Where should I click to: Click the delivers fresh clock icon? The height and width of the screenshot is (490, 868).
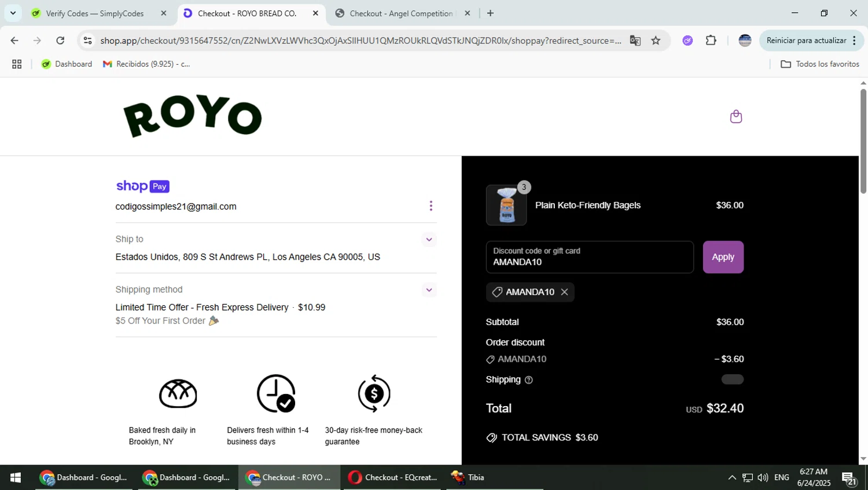click(276, 393)
